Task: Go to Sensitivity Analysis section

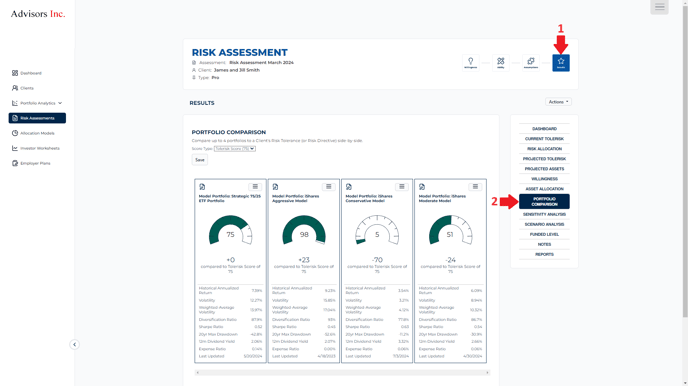Action: [x=544, y=214]
